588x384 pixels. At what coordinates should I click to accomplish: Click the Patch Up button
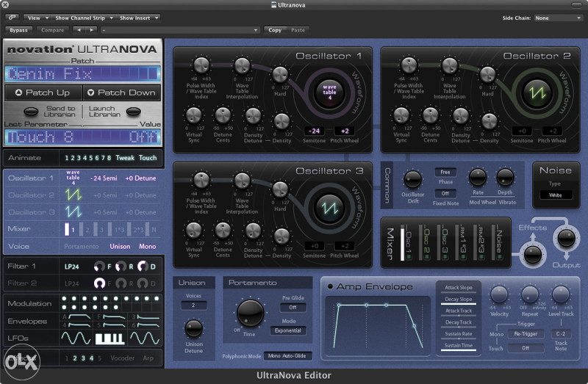[43, 93]
